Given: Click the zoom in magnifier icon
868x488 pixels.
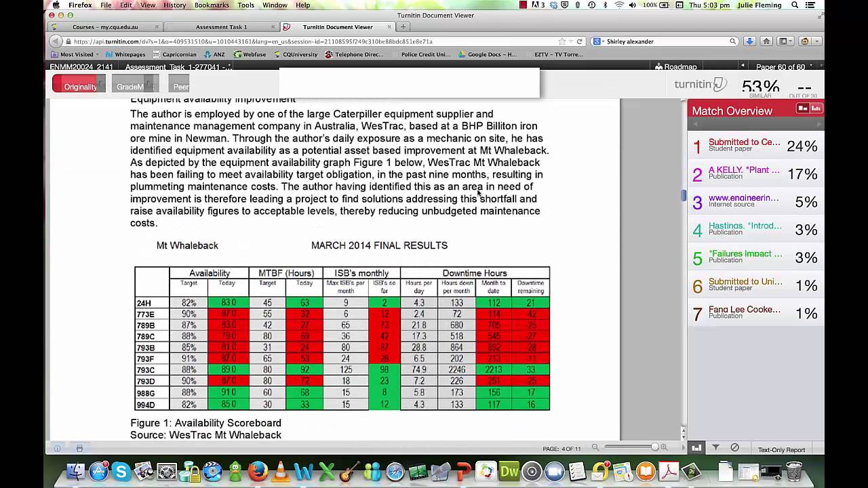Looking at the screenshot, I should 664,447.
